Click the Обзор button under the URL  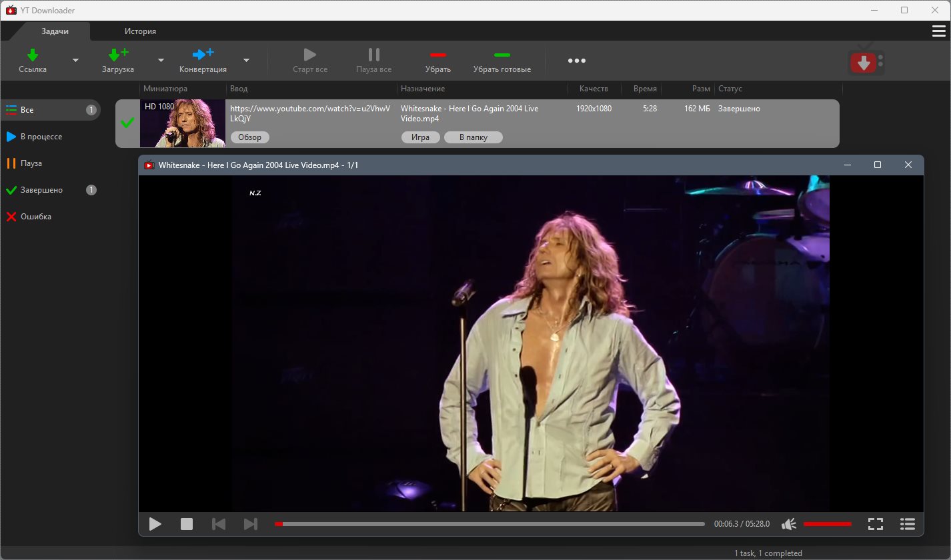250,137
